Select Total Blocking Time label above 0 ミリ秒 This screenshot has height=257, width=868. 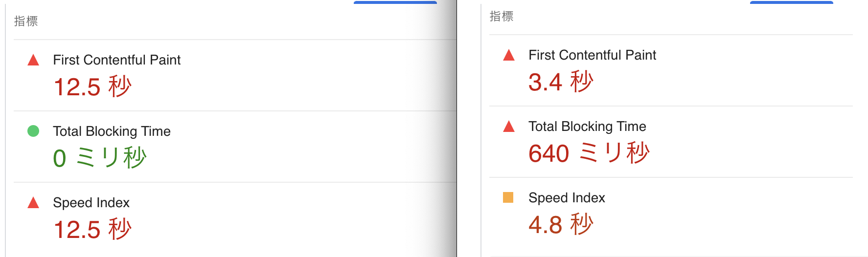click(x=112, y=131)
